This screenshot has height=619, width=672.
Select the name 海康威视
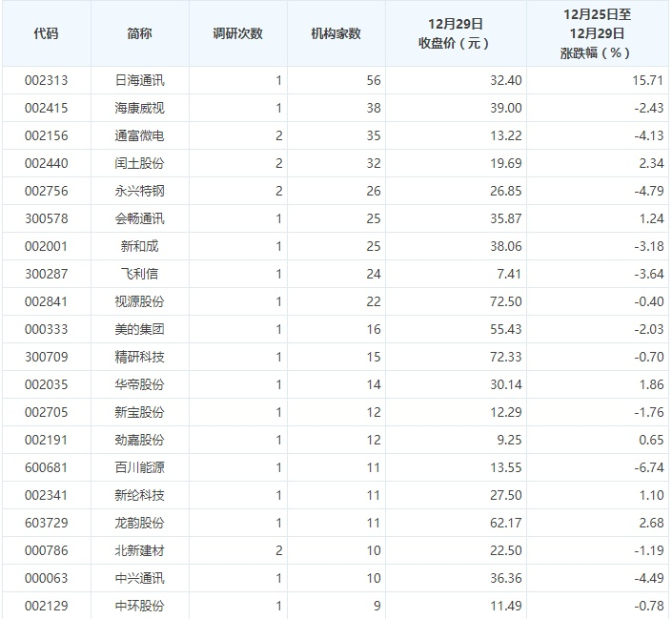[139, 108]
